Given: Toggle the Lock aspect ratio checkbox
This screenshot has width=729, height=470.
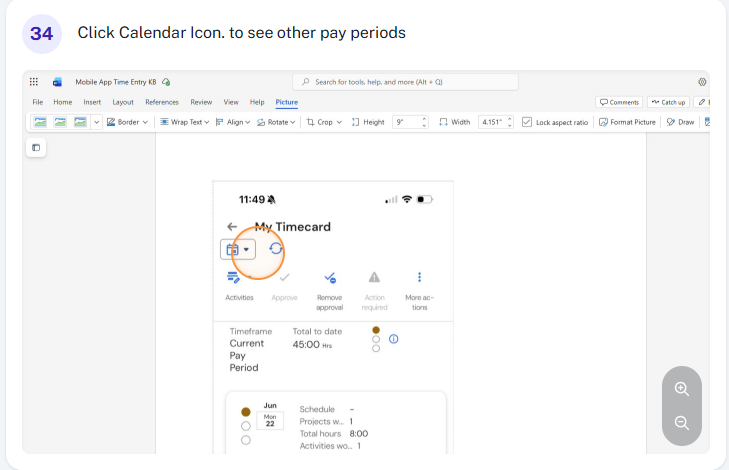Looking at the screenshot, I should 527,122.
